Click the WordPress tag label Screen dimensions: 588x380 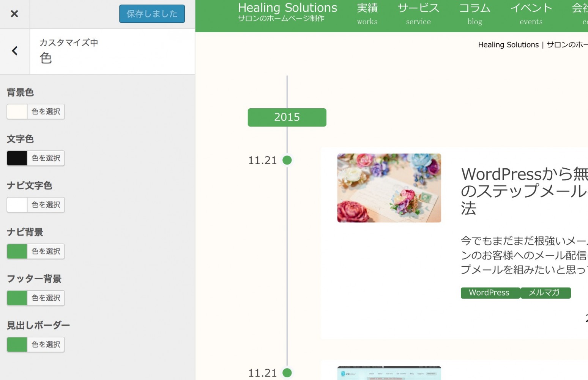(489, 293)
